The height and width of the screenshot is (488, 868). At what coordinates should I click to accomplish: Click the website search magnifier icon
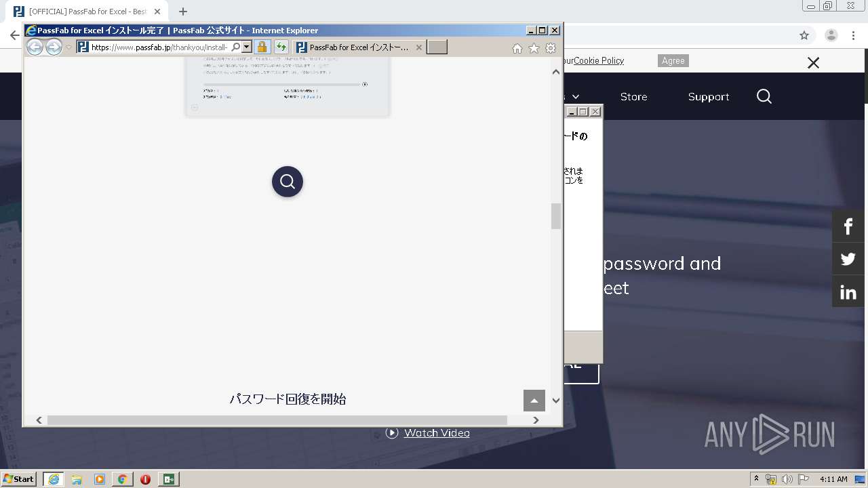click(x=764, y=96)
